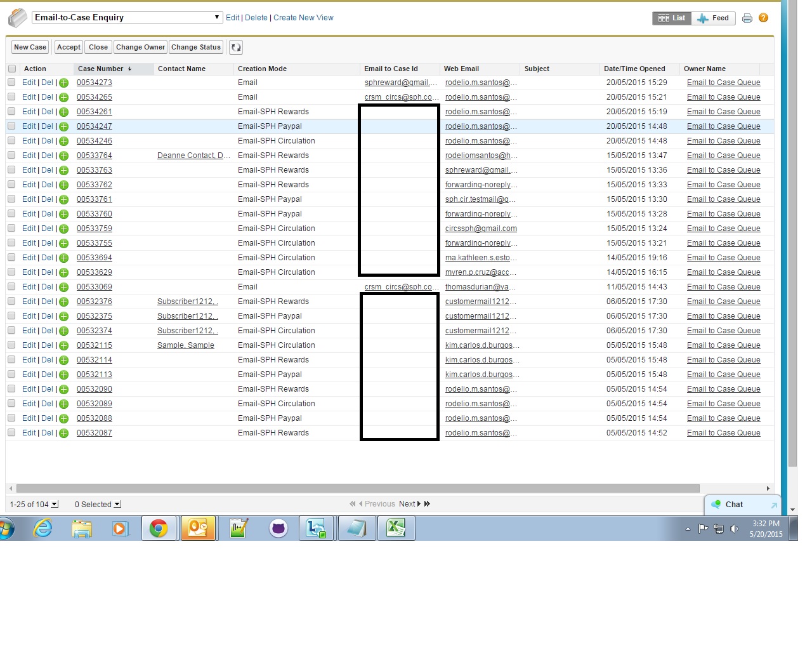The width and height of the screenshot is (812, 650).
Task: Select checkbox for case 00532087 row
Action: coord(11,433)
